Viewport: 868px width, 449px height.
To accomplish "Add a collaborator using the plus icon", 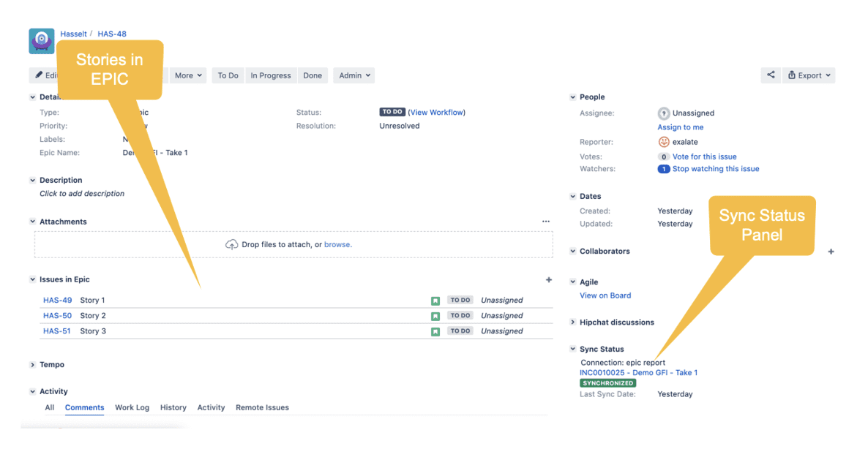I will click(x=831, y=251).
